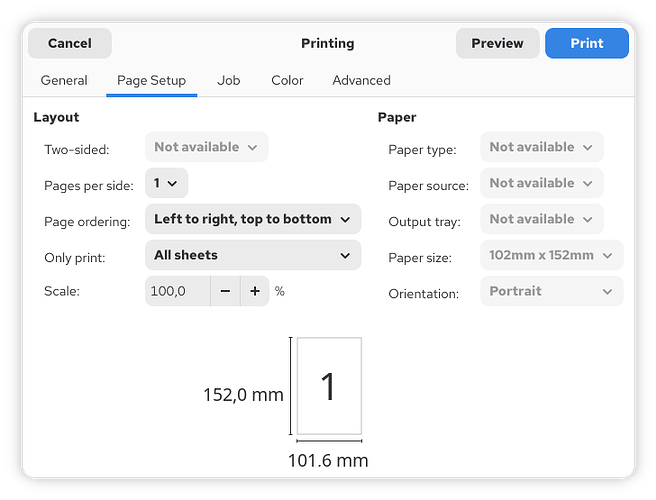Open the Job tab
This screenshot has height=500, width=656.
228,80
